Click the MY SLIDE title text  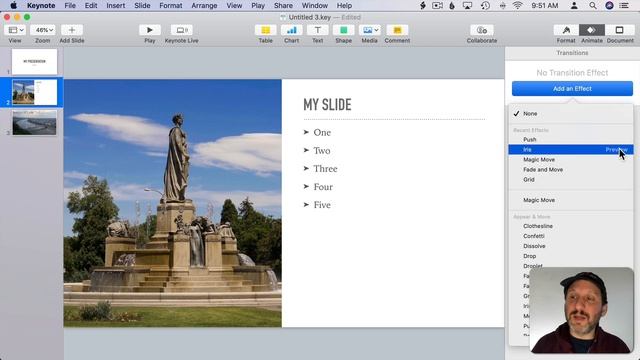pos(327,104)
